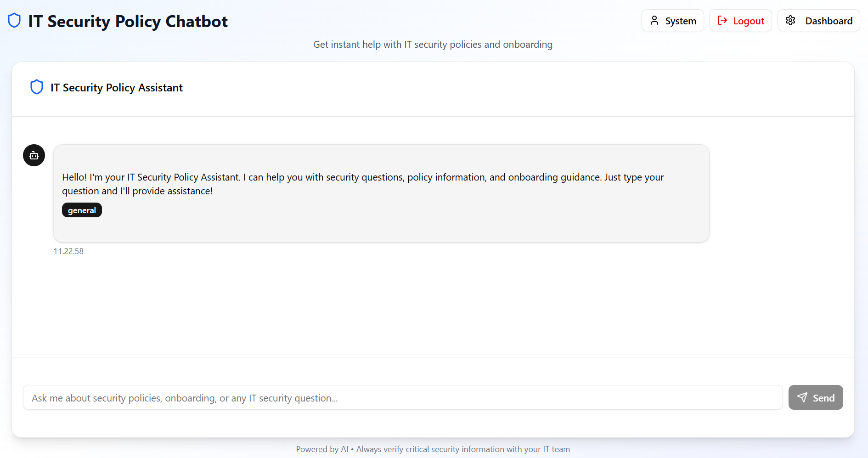Click the shield logo beside the Chatbot title

[14, 21]
